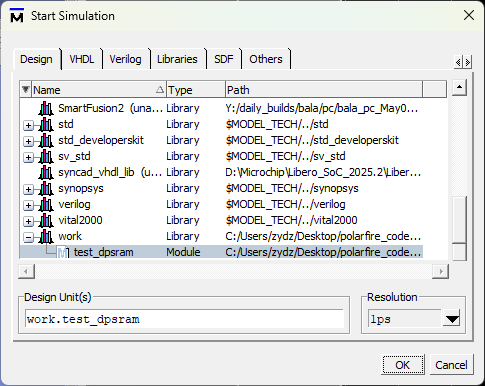Click the test_dpsram module icon
The height and width of the screenshot is (386, 485).
coord(63,252)
